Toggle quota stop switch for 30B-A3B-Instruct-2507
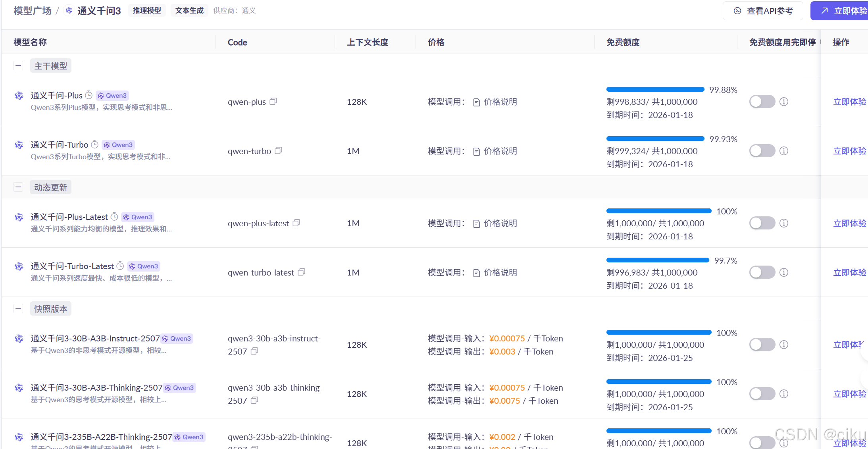 [x=762, y=345]
